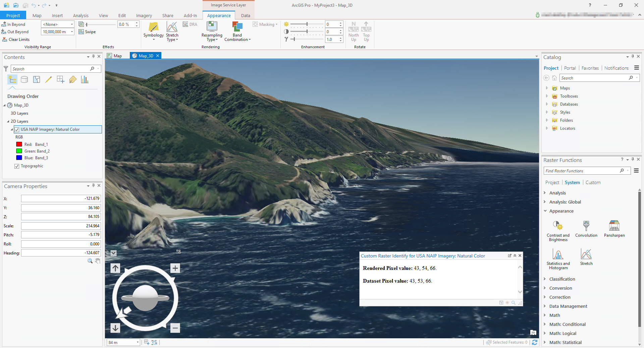The height and width of the screenshot is (348, 644).
Task: Expand the Classification raster function group
Action: (545, 279)
